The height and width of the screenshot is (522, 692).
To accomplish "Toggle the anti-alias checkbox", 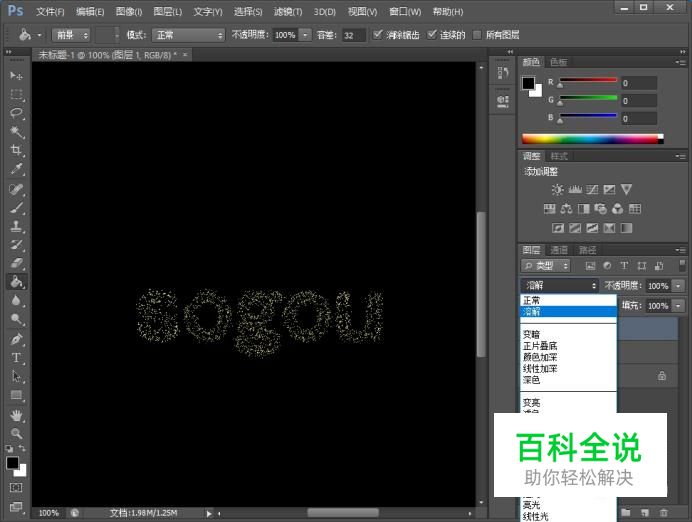I will [x=377, y=34].
